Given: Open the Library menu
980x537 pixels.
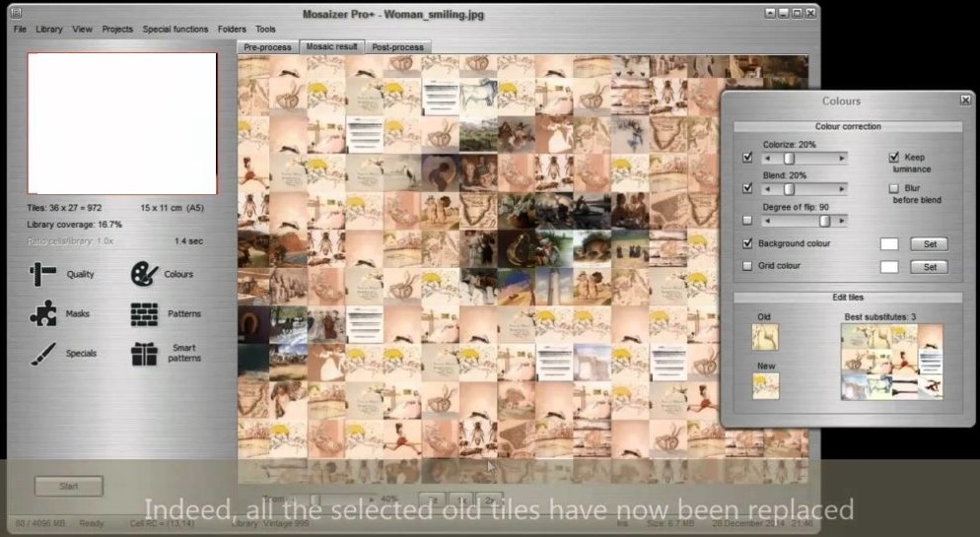Looking at the screenshot, I should (48, 29).
